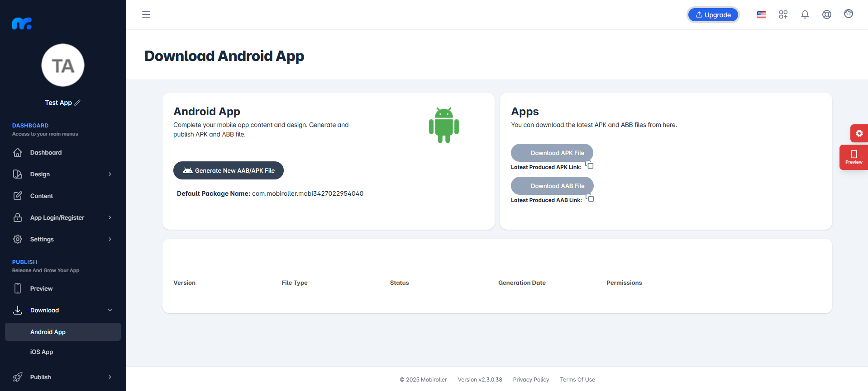Click the Test App name text
This screenshot has width=868, height=391.
click(58, 103)
